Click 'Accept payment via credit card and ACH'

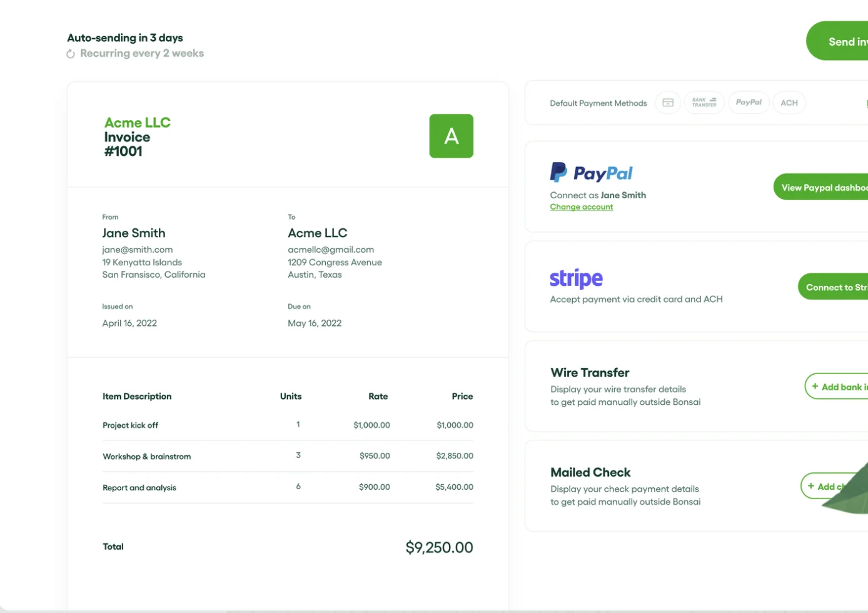636,299
